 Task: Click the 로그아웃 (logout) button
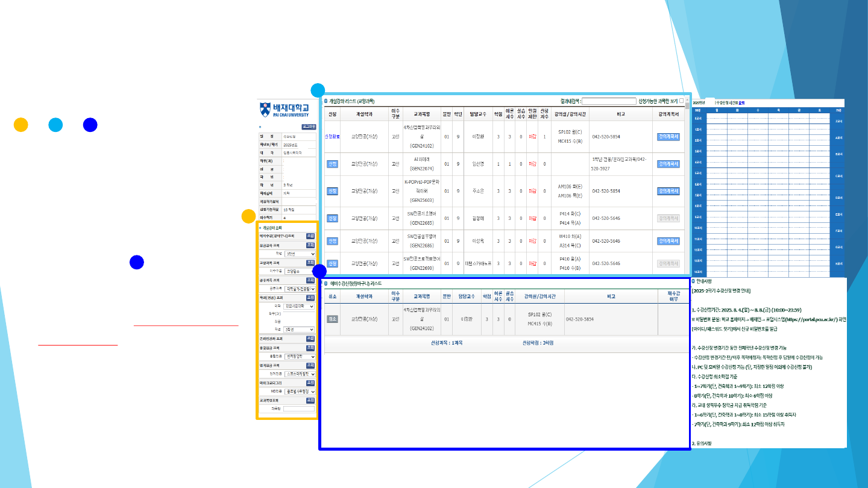(x=309, y=127)
